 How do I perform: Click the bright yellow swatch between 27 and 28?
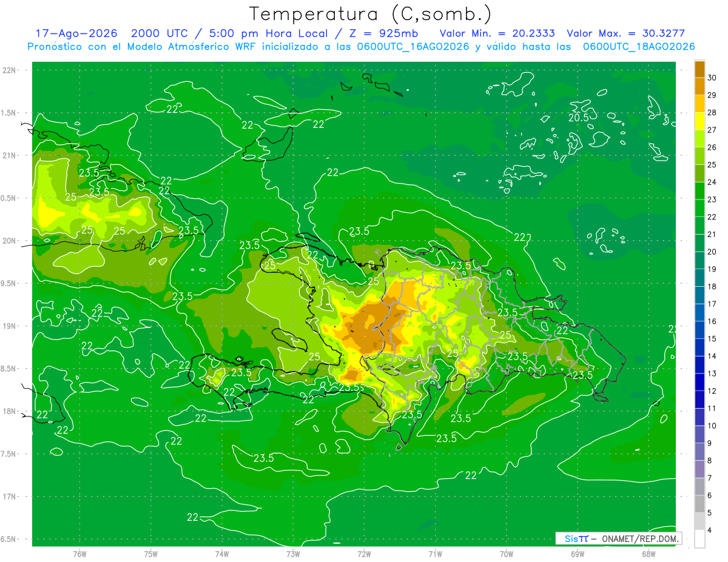pyautogui.click(x=699, y=121)
